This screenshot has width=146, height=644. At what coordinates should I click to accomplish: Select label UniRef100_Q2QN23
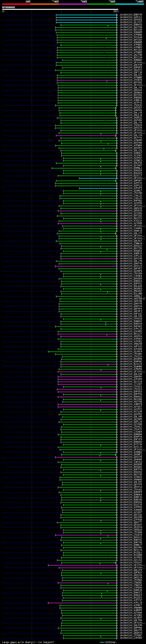coord(131,161)
